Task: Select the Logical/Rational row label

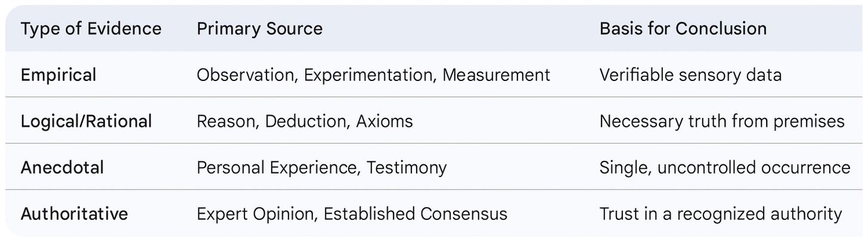Action: pyautogui.click(x=86, y=121)
